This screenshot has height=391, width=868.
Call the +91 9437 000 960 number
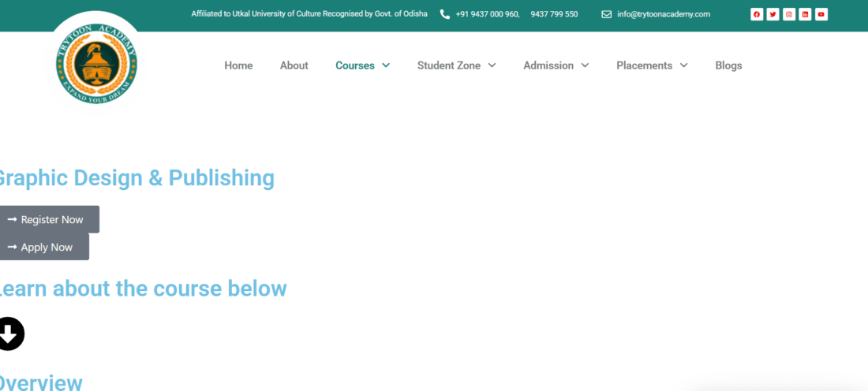(487, 14)
